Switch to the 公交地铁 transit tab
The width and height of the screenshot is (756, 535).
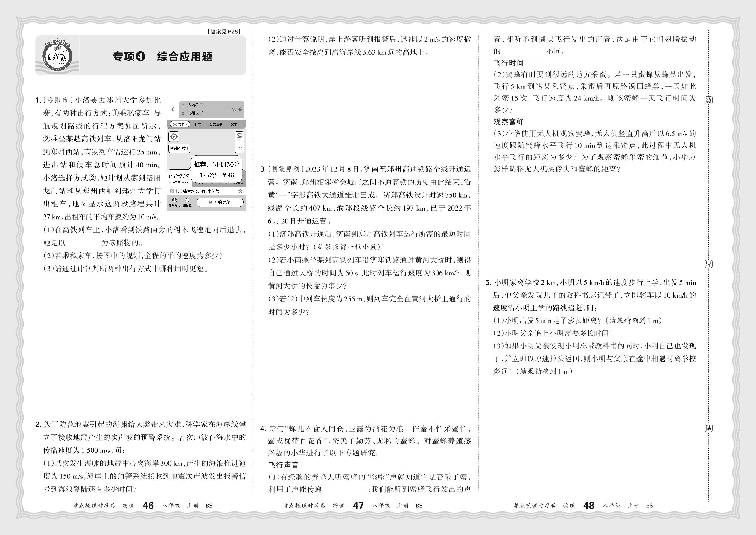coord(216,124)
